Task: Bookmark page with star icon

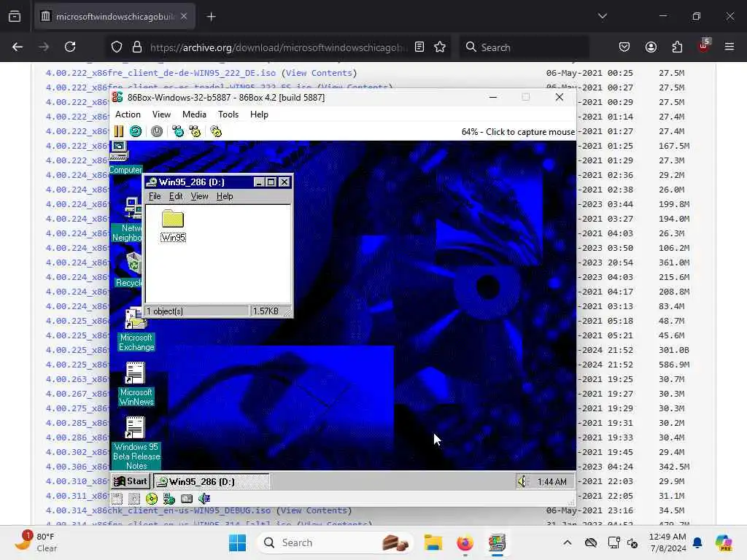Action: [x=440, y=47]
